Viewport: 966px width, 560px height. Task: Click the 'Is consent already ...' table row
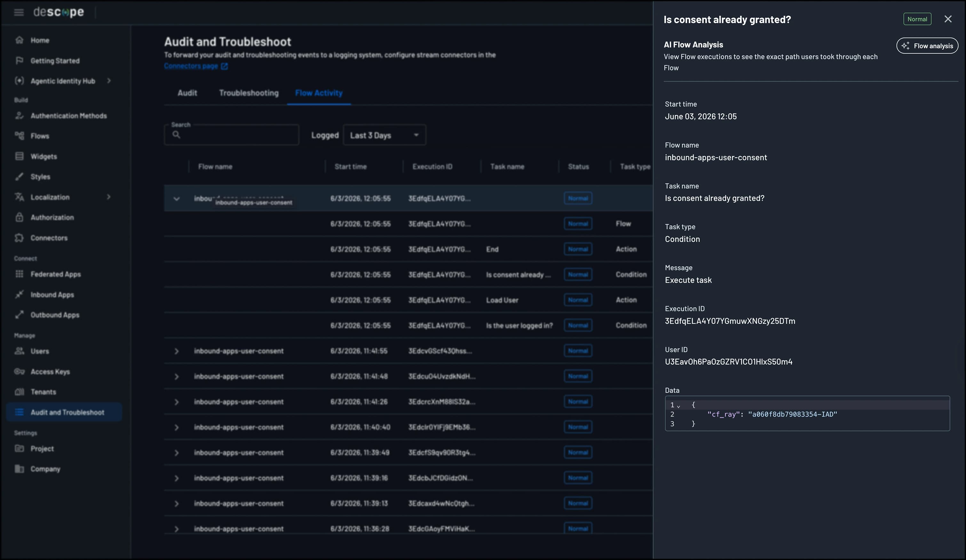coord(408,274)
